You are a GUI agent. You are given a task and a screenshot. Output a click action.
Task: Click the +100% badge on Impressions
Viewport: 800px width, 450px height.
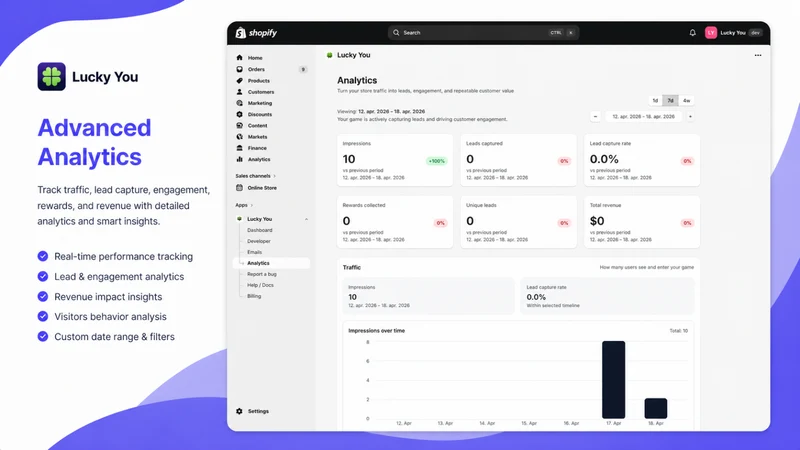(x=436, y=161)
